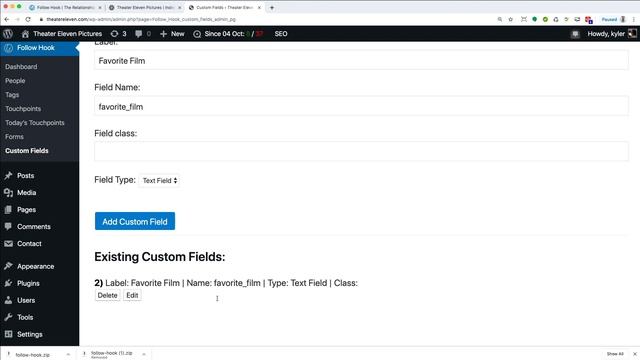The width and height of the screenshot is (640, 360).
Task: Open Today's Touchpoints page
Action: pyautogui.click(x=35, y=122)
